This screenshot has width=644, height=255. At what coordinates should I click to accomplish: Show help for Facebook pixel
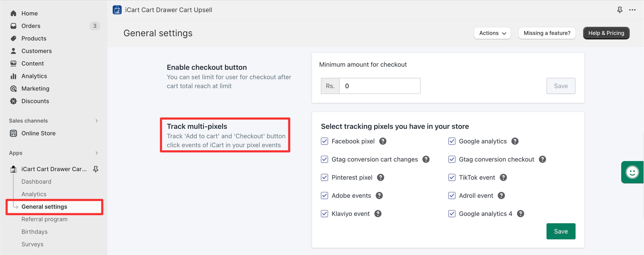pyautogui.click(x=383, y=141)
